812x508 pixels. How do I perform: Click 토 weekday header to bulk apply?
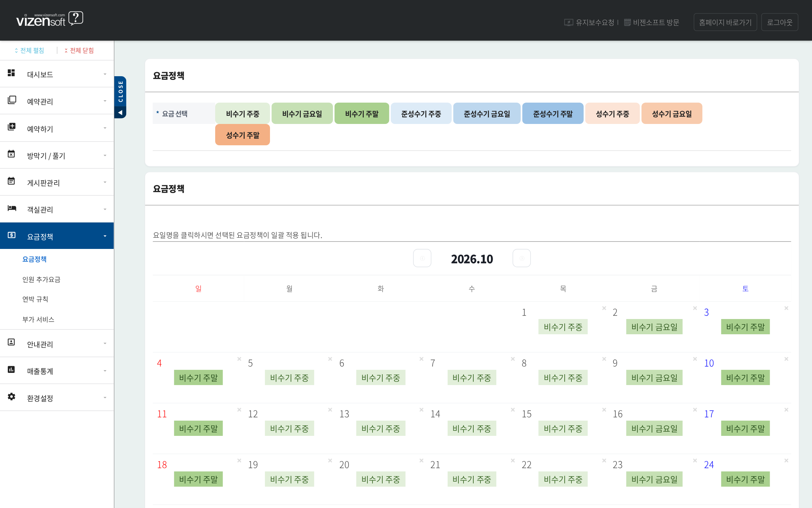(x=745, y=289)
